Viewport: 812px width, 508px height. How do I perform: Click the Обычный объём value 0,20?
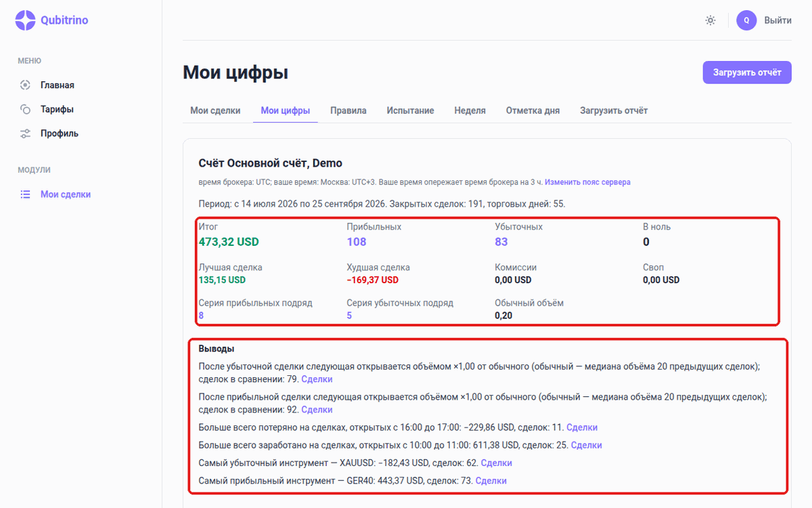(503, 316)
